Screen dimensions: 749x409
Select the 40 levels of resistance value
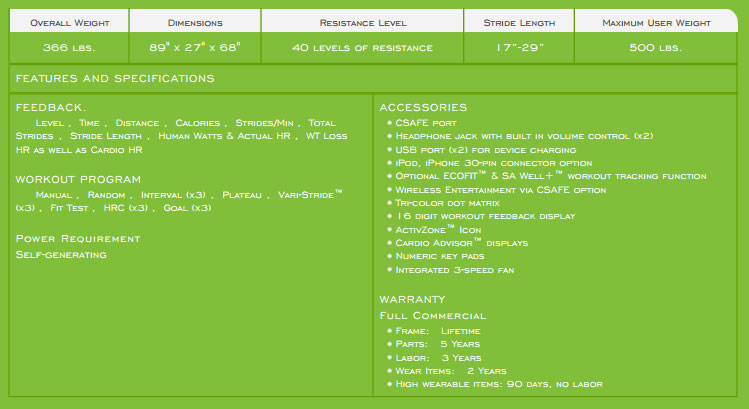coord(363,48)
